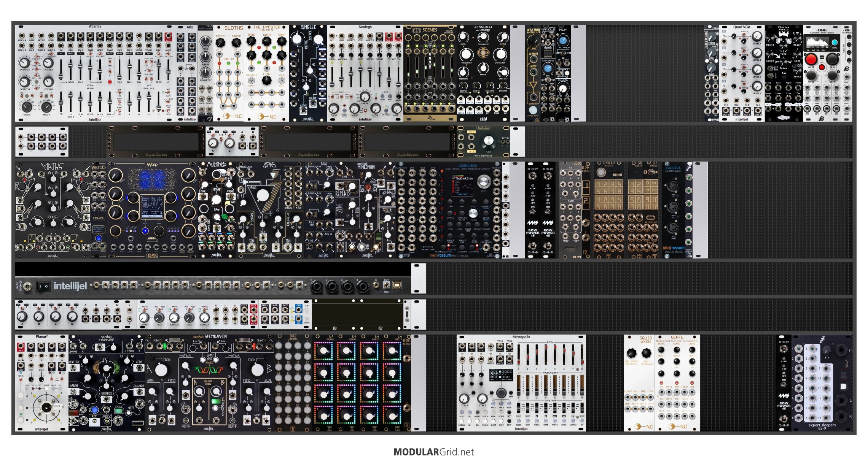Viewport: 868px width, 460px height.
Task: Toggle the Quad VCA channel 1 BOOST switch
Action: 743,35
